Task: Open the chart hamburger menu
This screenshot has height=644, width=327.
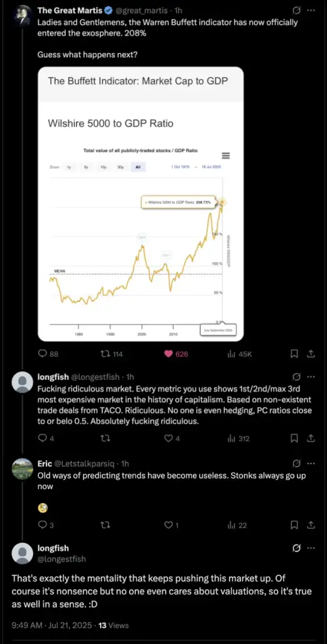Action: tap(226, 156)
